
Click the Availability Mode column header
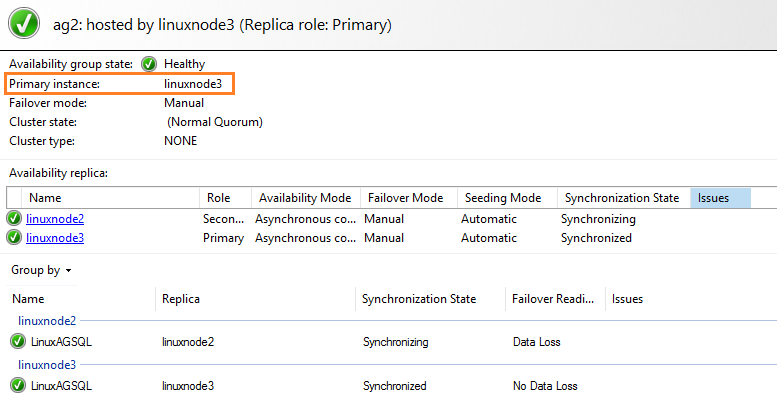coord(304,198)
